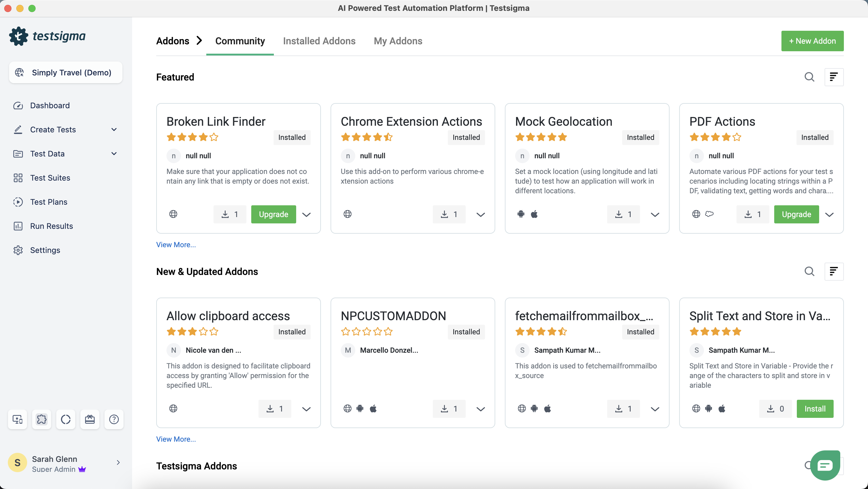
Task: Open the Simply Travel (Demo) project selector
Action: 66,72
